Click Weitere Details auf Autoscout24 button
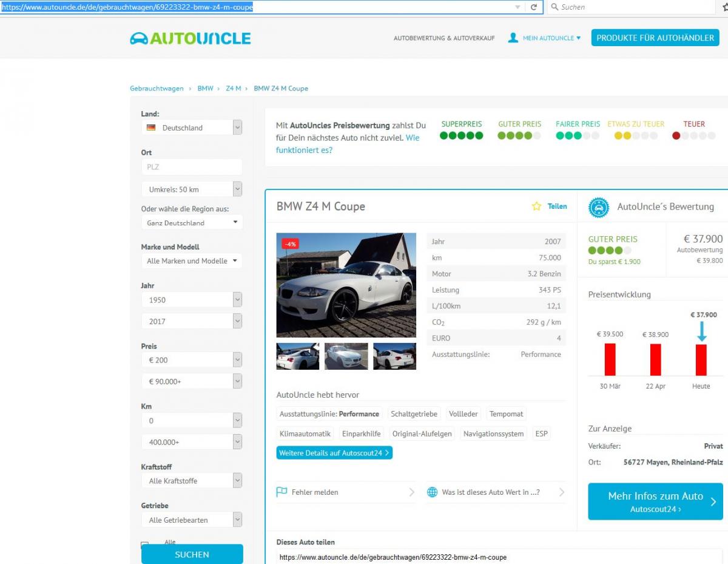Image resolution: width=728 pixels, height=564 pixels. click(x=334, y=453)
